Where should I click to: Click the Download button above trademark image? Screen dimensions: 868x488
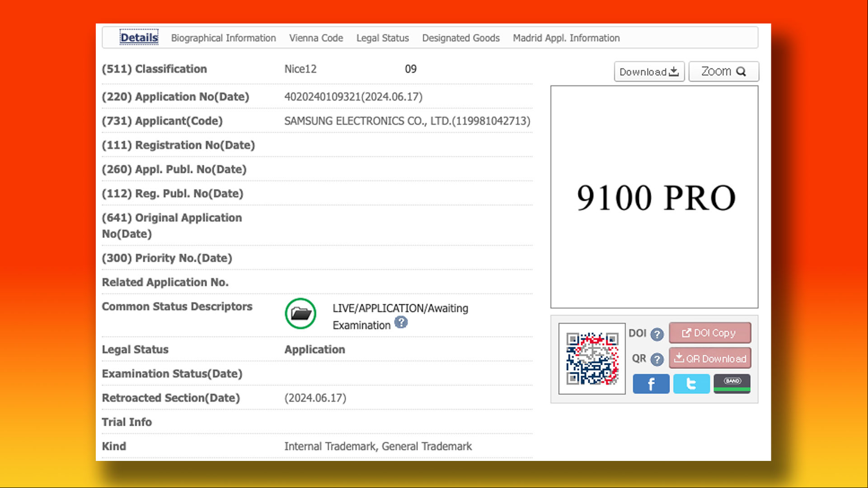point(649,71)
